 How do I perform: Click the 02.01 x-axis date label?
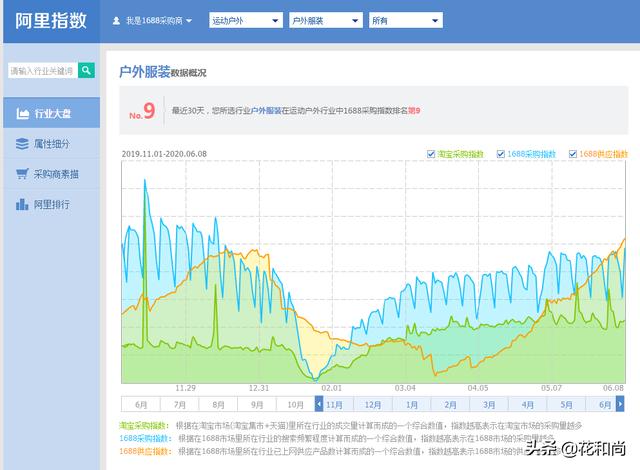[x=332, y=388]
